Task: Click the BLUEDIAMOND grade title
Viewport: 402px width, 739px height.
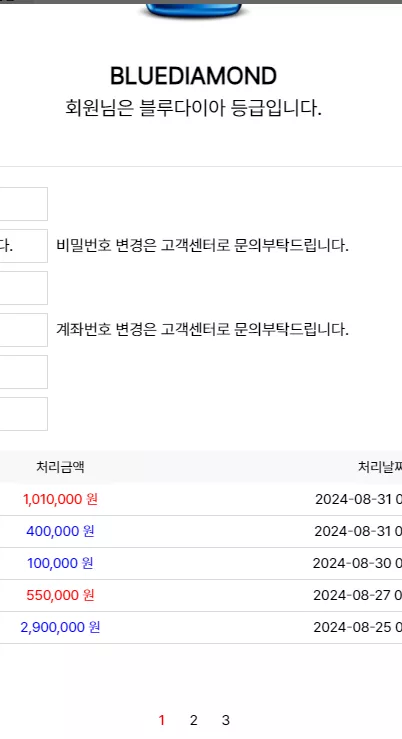Action: pyautogui.click(x=193, y=76)
